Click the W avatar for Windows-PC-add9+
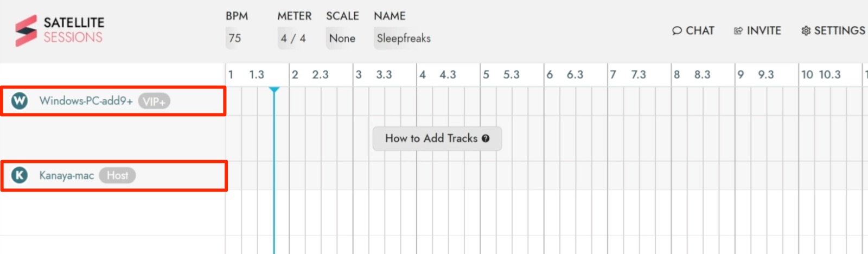 coord(20,100)
